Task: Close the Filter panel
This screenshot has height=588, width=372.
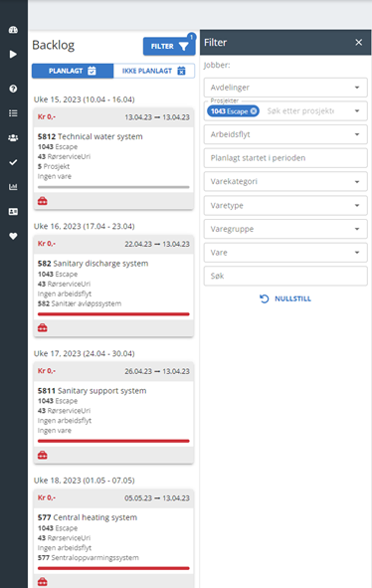Action: (x=358, y=43)
